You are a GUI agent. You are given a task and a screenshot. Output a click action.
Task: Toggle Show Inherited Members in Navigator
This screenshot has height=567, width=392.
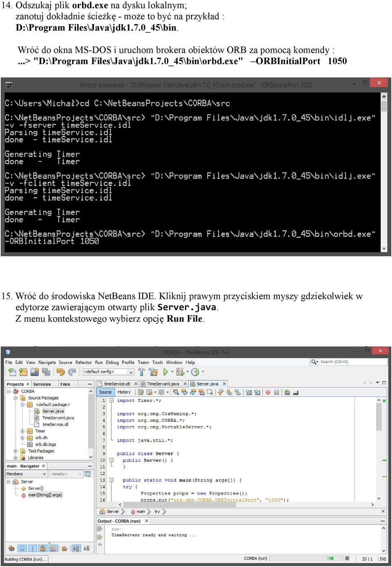click(11, 548)
